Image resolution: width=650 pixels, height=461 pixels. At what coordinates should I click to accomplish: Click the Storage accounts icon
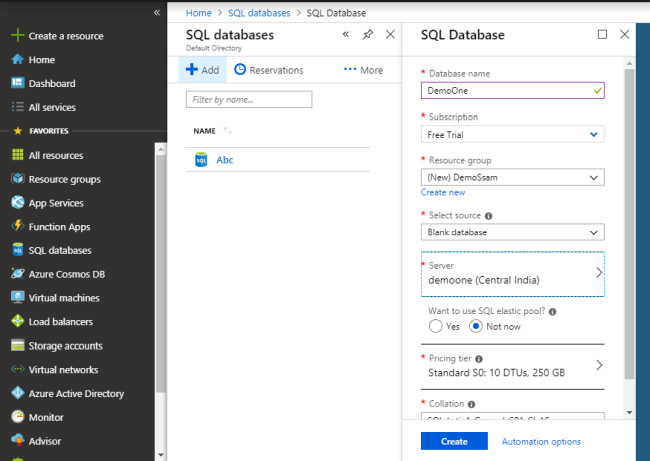click(17, 345)
